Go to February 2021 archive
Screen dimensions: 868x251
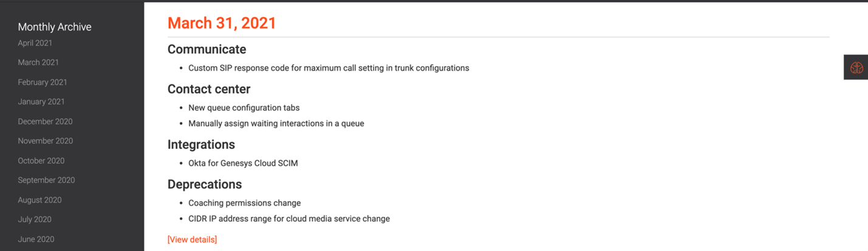point(43,82)
